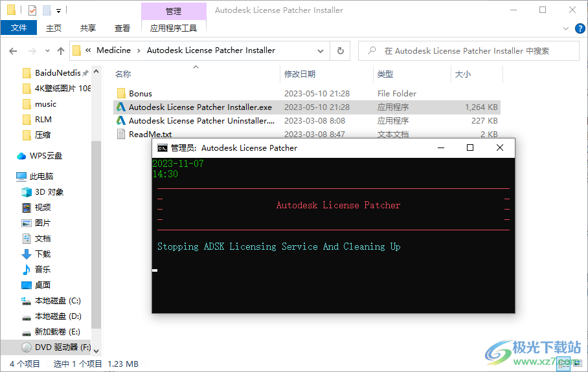Close the Autodesk License Patcher console

click(500, 148)
